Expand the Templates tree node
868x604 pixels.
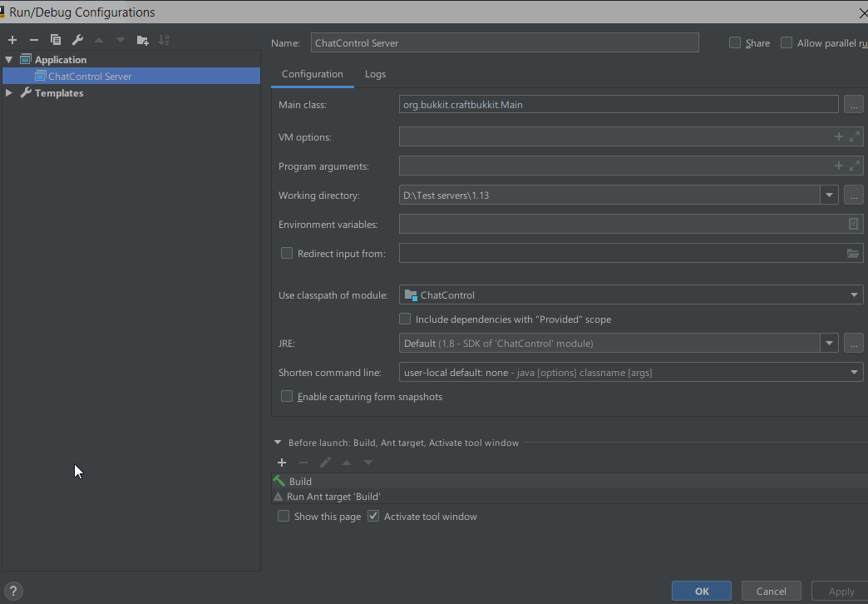(x=9, y=93)
